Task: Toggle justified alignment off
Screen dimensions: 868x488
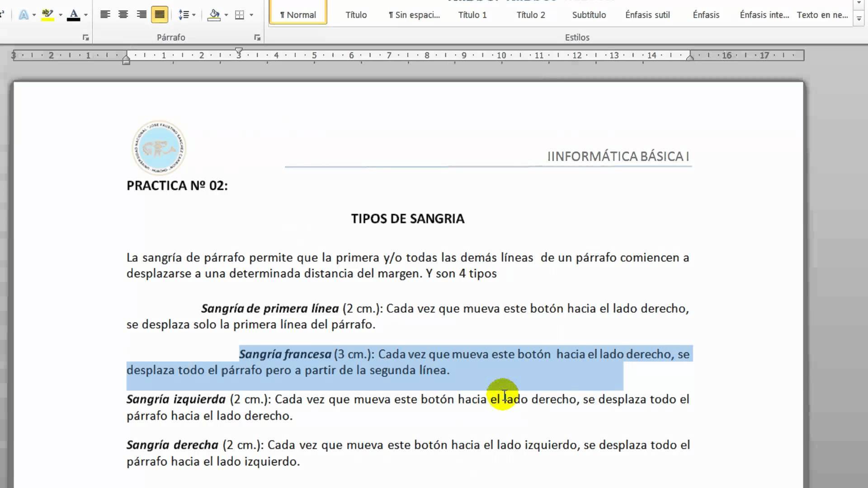Action: (x=160, y=15)
